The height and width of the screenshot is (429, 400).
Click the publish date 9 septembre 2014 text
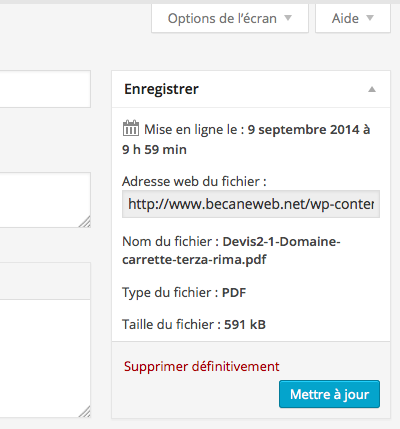246,139
